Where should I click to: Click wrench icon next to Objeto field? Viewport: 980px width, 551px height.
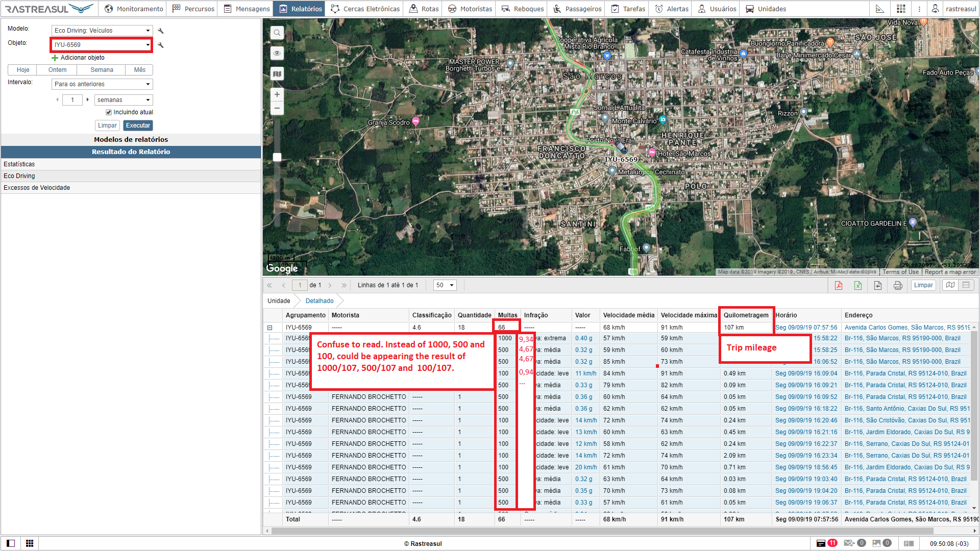click(161, 45)
